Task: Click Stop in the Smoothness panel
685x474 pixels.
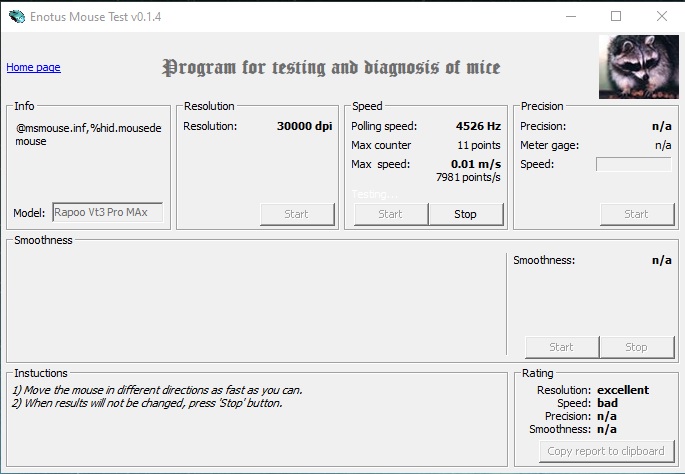Action: [x=637, y=347]
